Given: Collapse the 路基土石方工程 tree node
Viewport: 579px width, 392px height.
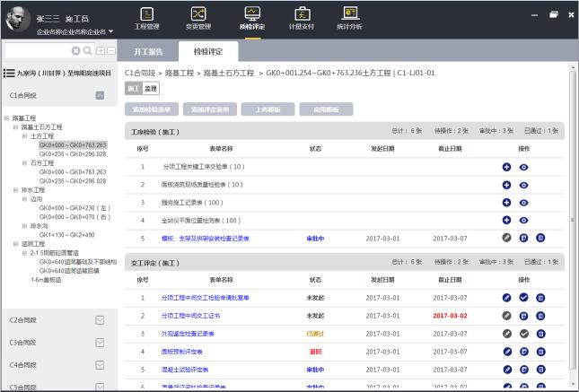Looking at the screenshot, I should [x=15, y=127].
